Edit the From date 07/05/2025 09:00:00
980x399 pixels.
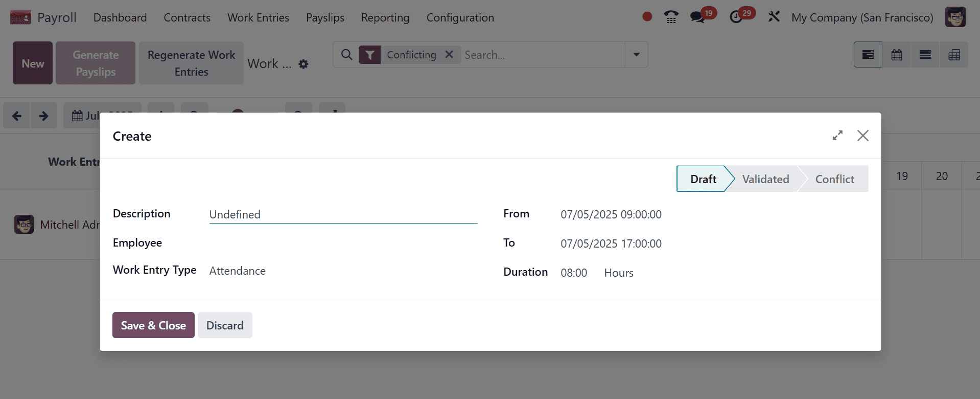point(611,214)
